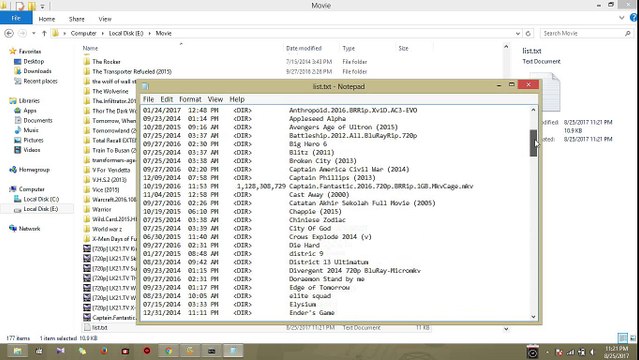639x360 pixels.
Task: Click Notepad scrollbar down arrow
Action: [533, 316]
